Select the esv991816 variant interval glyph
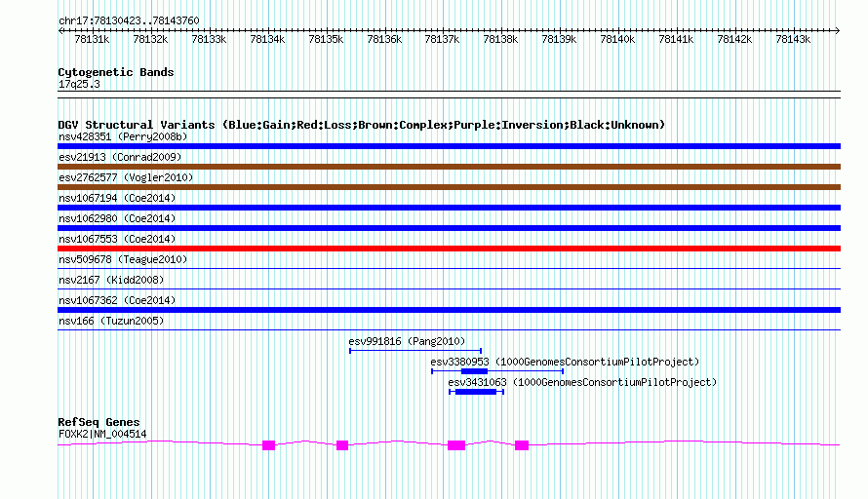The width and height of the screenshot is (868, 499). click(415, 351)
